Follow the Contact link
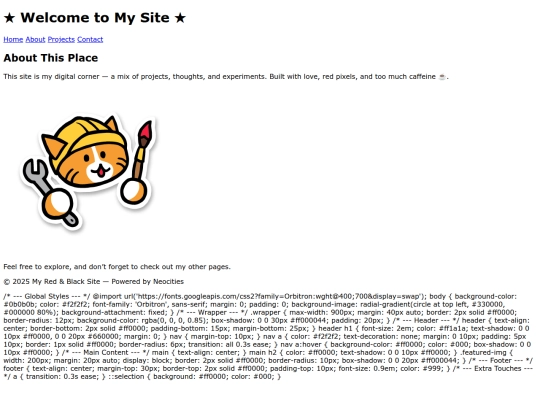Screen dimensions: 540x405 pos(90,39)
